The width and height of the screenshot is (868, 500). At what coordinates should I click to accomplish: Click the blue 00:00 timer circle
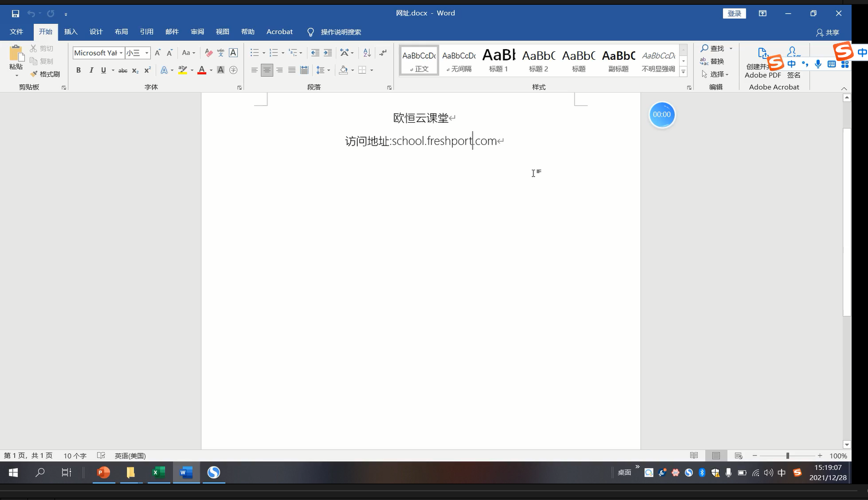(x=662, y=114)
